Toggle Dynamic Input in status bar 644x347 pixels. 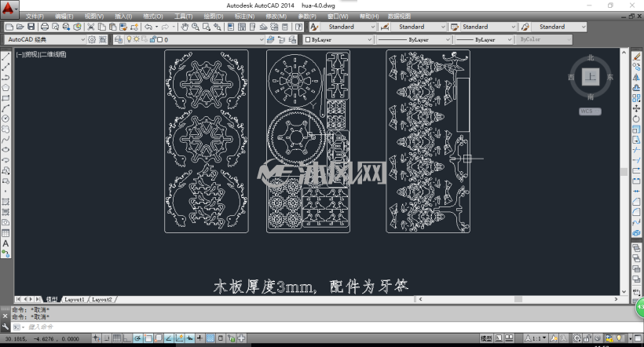coord(189,338)
